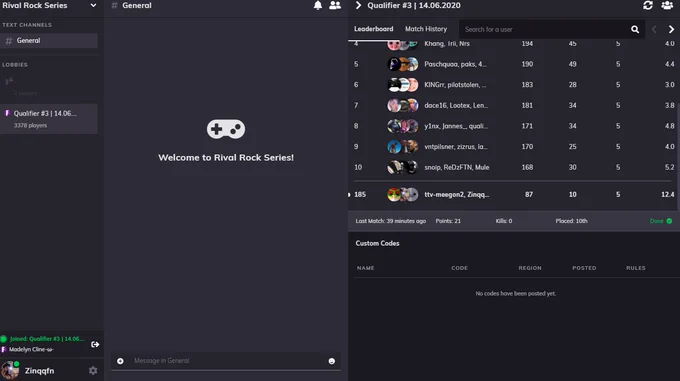Viewport: 680px width, 381px height.
Task: Focus the Message in General input
Action: point(226,361)
